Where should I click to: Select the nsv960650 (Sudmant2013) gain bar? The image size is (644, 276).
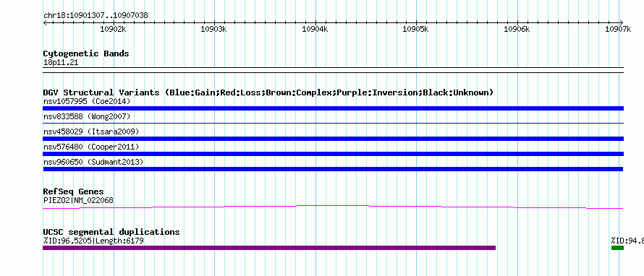(x=333, y=169)
